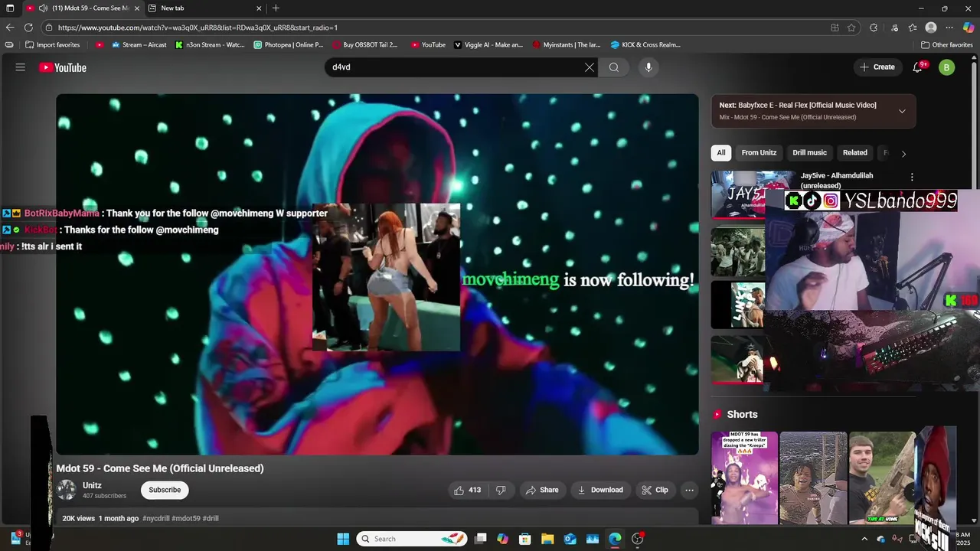Select the From Unitz chip
The height and width of the screenshot is (551, 980).
point(759,152)
